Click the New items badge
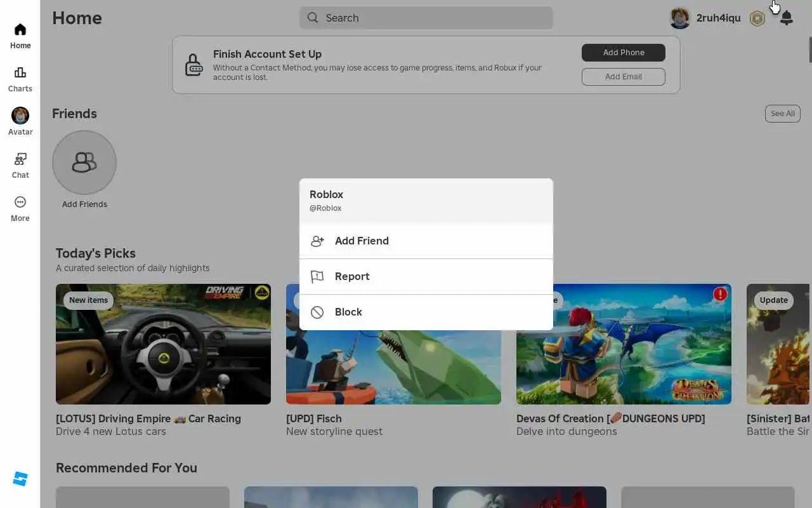Viewport: 812px width, 508px height. (x=88, y=300)
